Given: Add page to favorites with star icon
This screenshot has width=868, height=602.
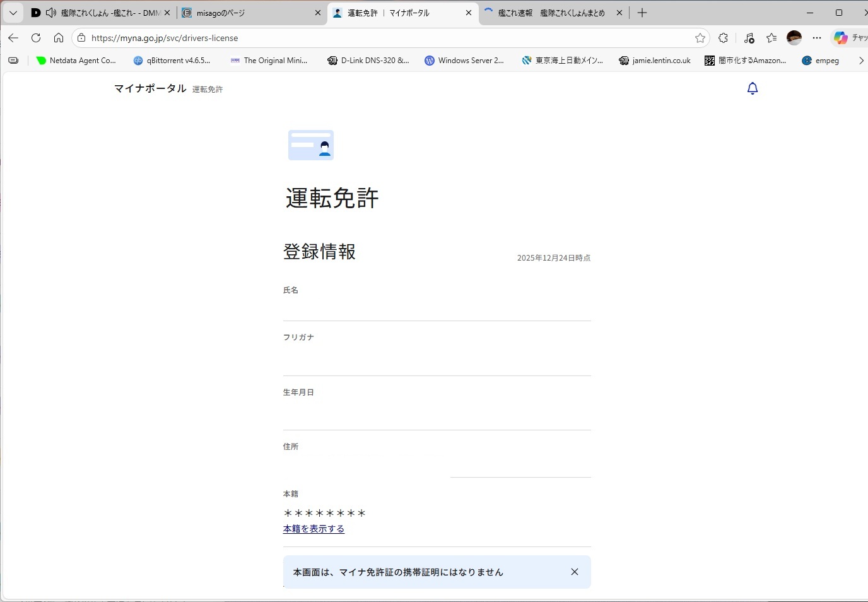Looking at the screenshot, I should pyautogui.click(x=700, y=38).
